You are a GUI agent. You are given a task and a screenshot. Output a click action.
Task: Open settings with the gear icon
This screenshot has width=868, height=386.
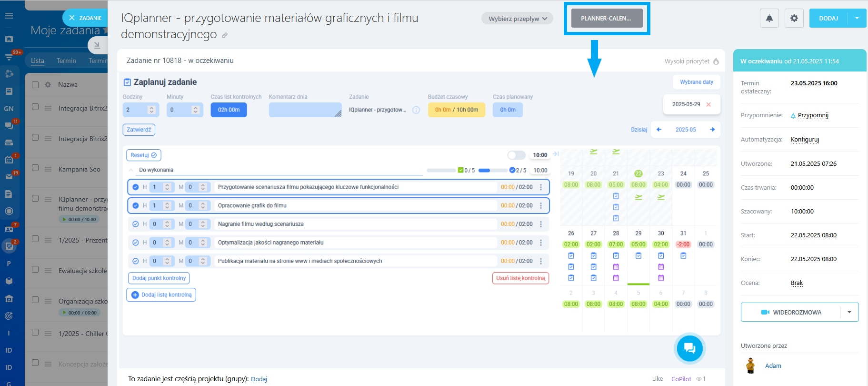794,18
